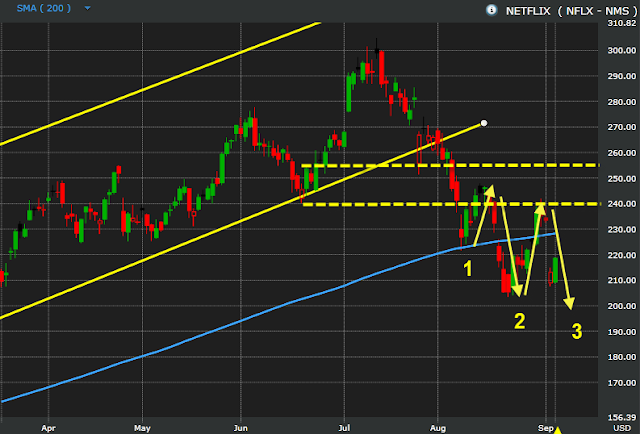Screen dimensions: 640x434
Task: Open the info icon beside NETFLIX title
Action: [491, 10]
